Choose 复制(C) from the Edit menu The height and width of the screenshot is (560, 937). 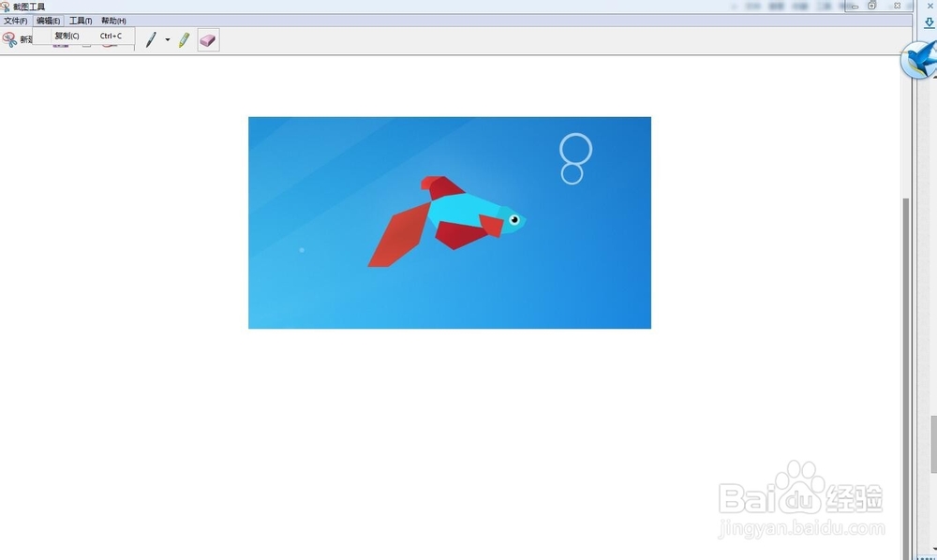[x=83, y=36]
